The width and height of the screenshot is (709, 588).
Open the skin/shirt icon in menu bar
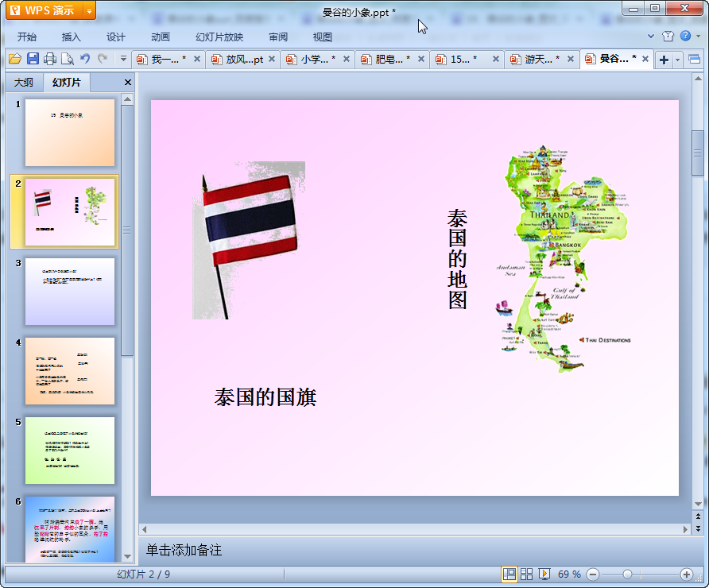(x=668, y=37)
